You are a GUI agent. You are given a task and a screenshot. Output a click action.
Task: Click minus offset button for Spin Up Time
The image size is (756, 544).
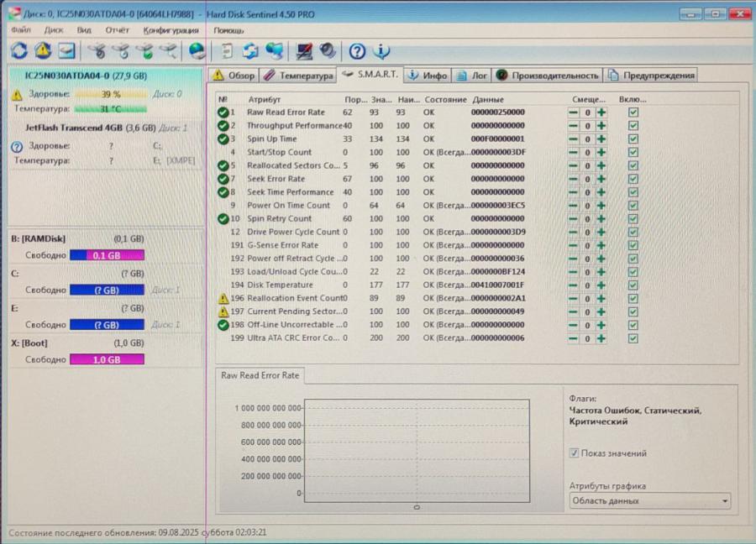pyautogui.click(x=573, y=139)
